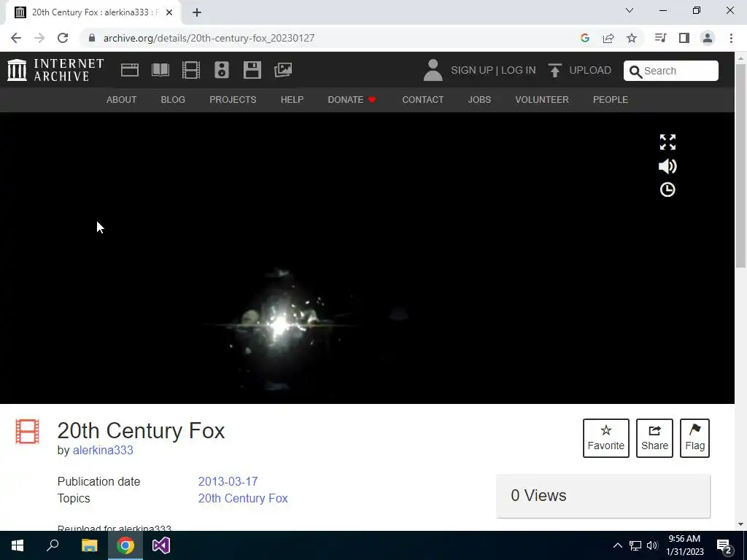The width and height of the screenshot is (747, 560).
Task: Open the BLOG menu item
Action: pos(173,99)
